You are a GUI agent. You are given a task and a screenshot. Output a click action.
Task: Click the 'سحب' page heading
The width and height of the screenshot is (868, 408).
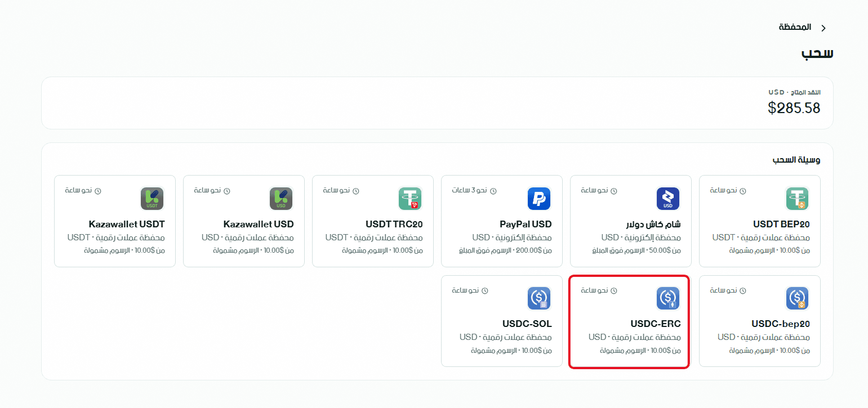coord(818,53)
